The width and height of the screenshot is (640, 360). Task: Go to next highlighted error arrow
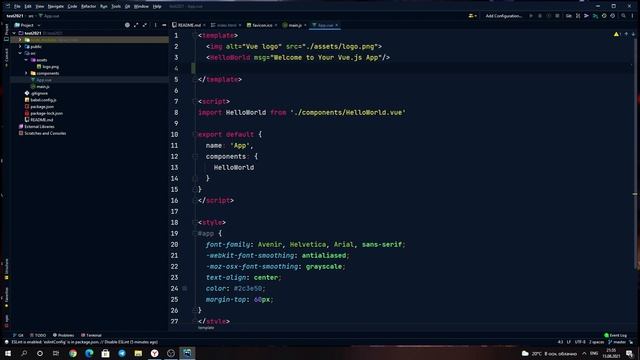coord(633,34)
